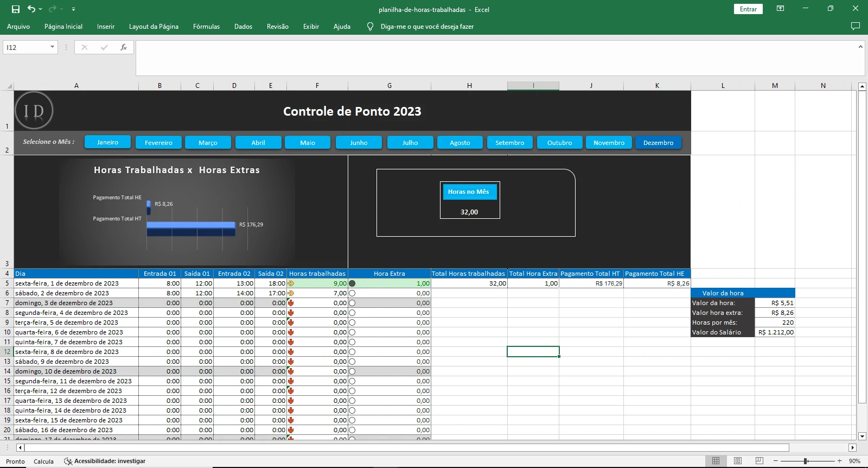This screenshot has width=868, height=468.
Task: Open the Página Inicial tab
Action: click(63, 26)
